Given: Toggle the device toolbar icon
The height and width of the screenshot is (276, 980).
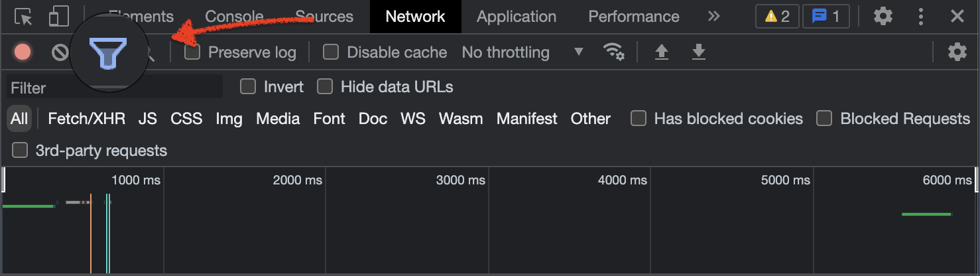Looking at the screenshot, I should tap(60, 17).
